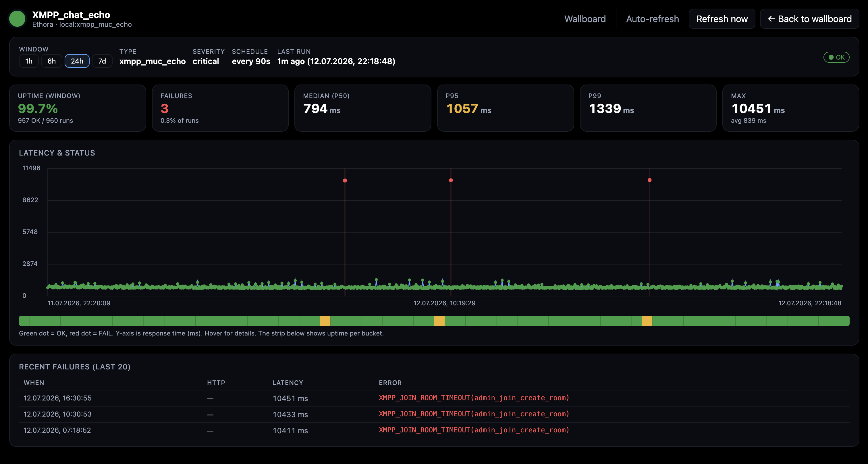Click the 99.7% uptime value

click(38, 109)
